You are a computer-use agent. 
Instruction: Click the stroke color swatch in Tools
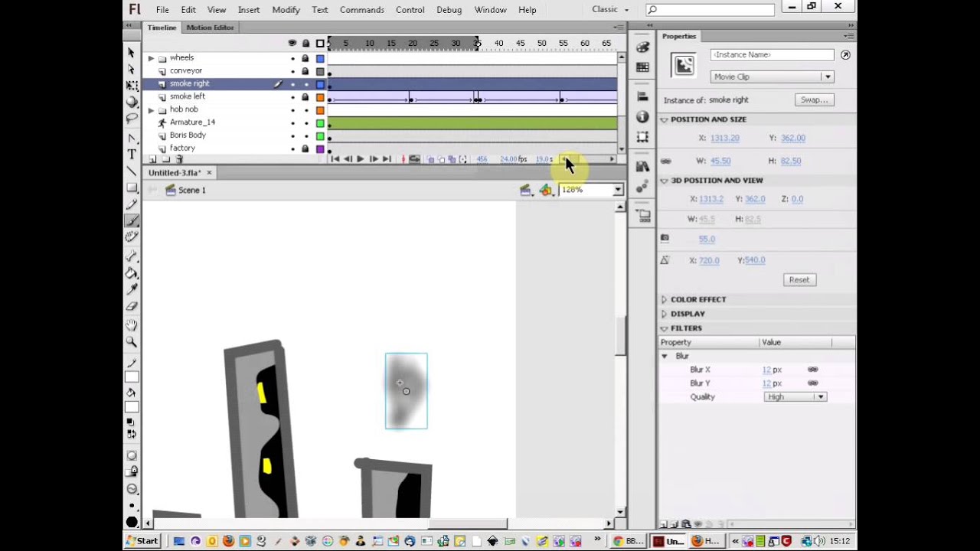132,377
